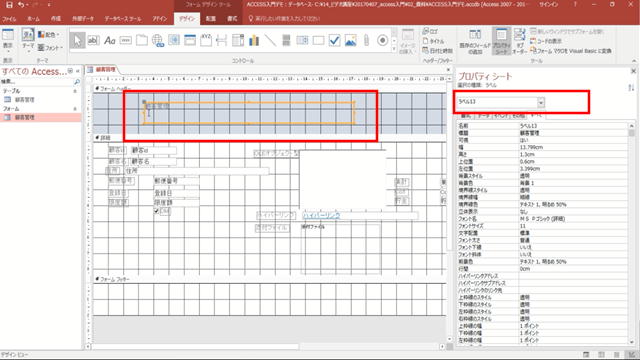Open the Property Sheet ribbon button
The image size is (640, 360).
(501, 41)
